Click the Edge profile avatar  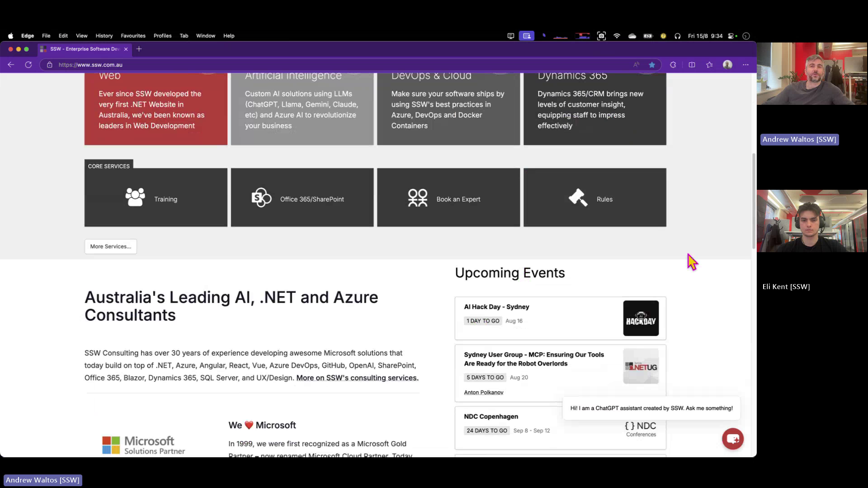(727, 65)
